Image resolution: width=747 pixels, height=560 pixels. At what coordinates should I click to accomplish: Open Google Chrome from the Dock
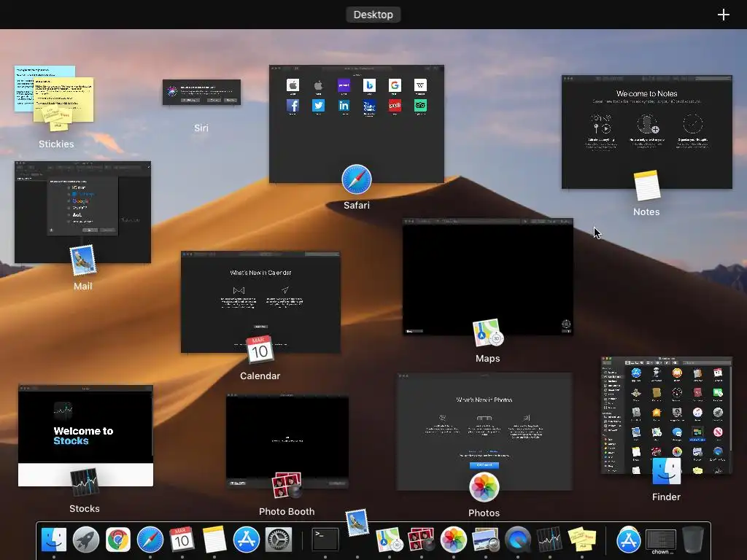(117, 540)
